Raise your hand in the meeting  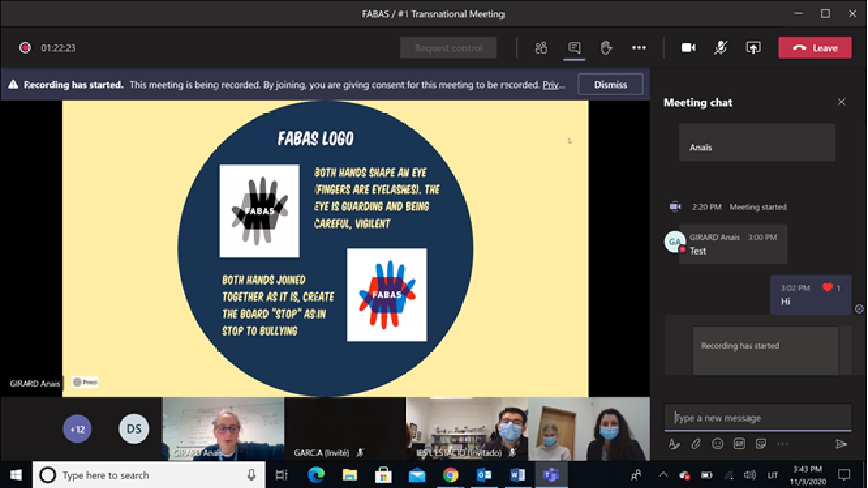tap(606, 47)
